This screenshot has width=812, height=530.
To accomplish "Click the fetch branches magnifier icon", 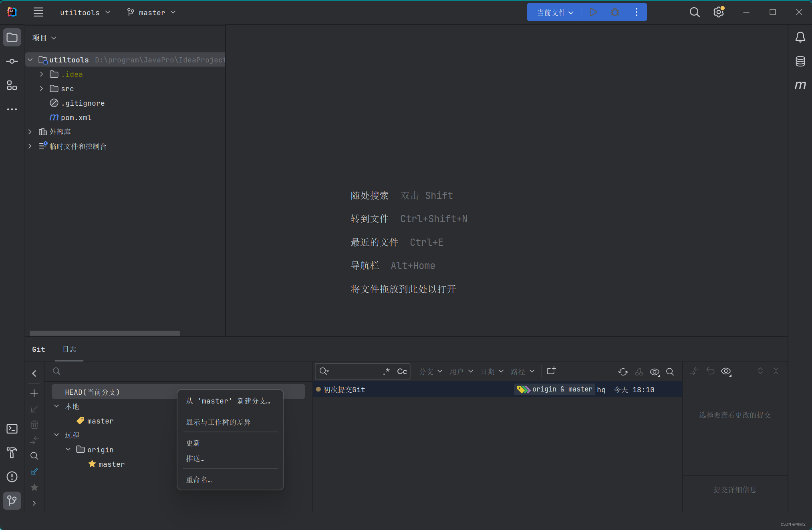I will point(34,456).
